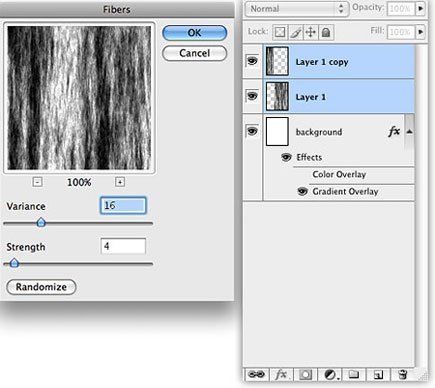Viewport: 435px width, 388px height.
Task: Open the Opacity slider arrow
Action: (x=421, y=8)
